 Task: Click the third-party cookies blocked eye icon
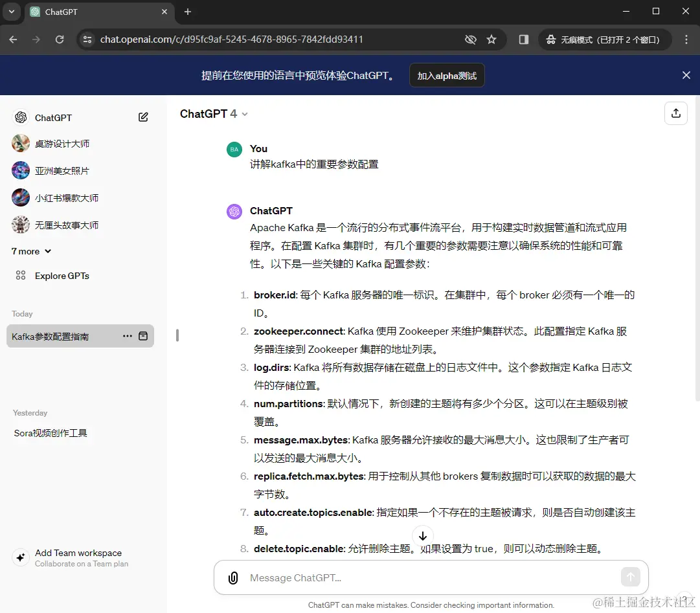click(470, 39)
